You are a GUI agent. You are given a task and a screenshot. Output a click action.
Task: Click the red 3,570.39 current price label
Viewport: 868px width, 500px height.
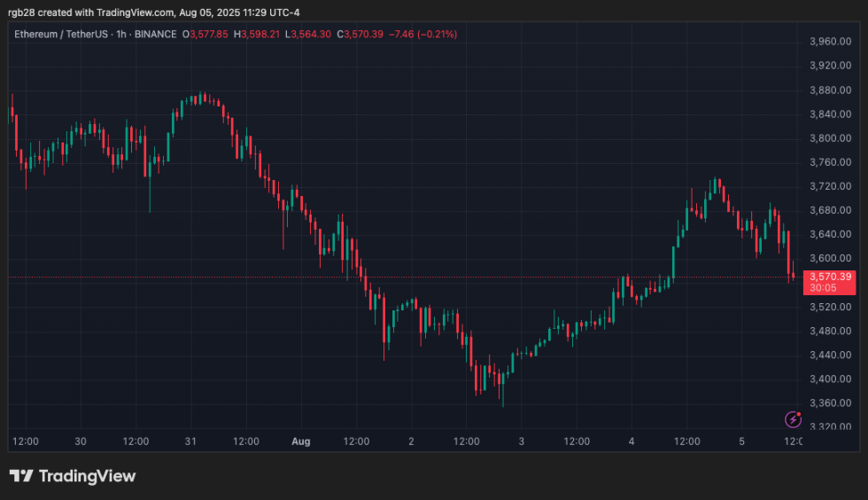click(x=831, y=277)
